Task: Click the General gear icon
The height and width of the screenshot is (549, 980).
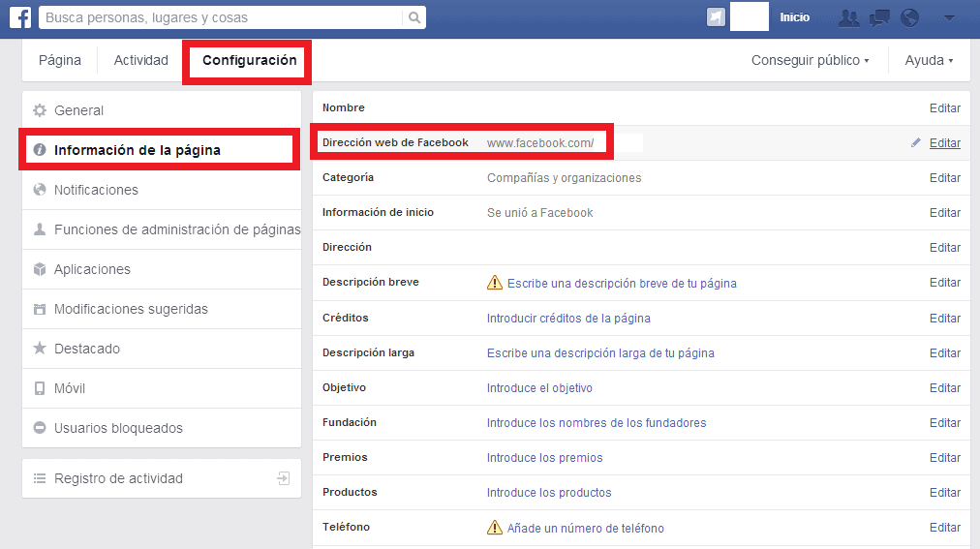Action: [40, 110]
